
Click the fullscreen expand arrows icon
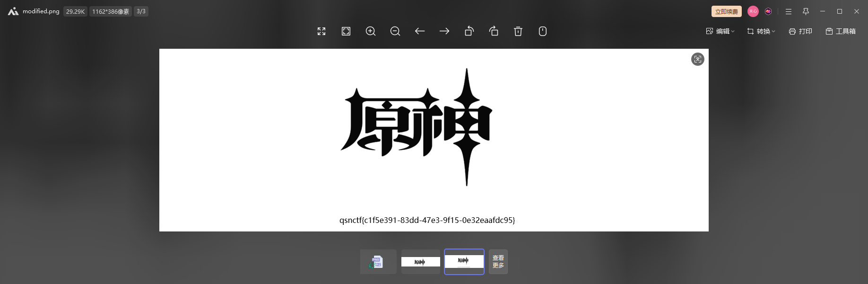coord(321,31)
